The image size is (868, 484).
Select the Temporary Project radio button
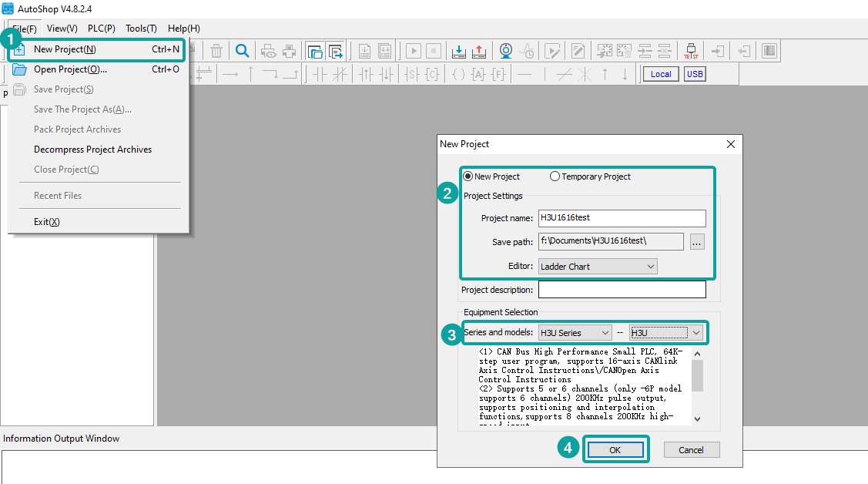[555, 176]
